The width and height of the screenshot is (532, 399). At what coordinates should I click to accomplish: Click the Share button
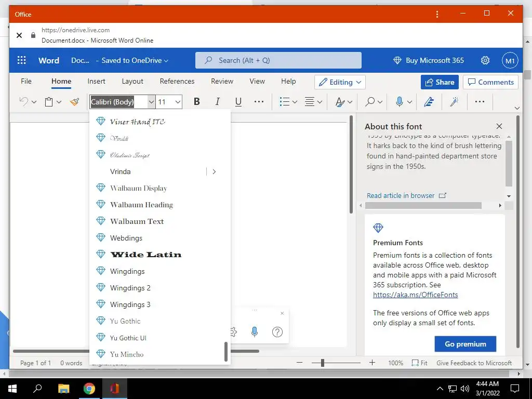click(440, 82)
